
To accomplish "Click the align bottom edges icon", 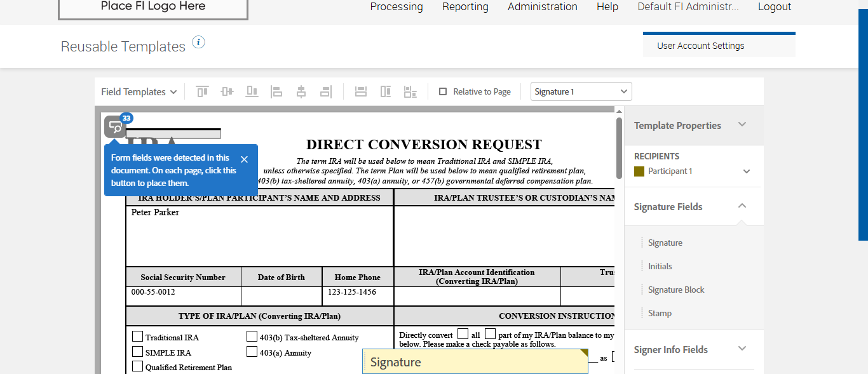I will pyautogui.click(x=252, y=92).
